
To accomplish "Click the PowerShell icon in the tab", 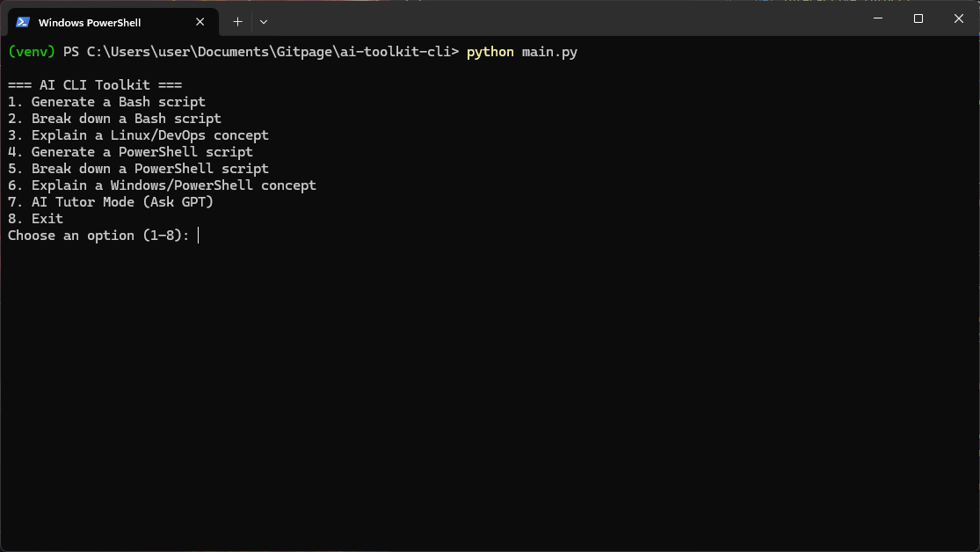I will [23, 22].
